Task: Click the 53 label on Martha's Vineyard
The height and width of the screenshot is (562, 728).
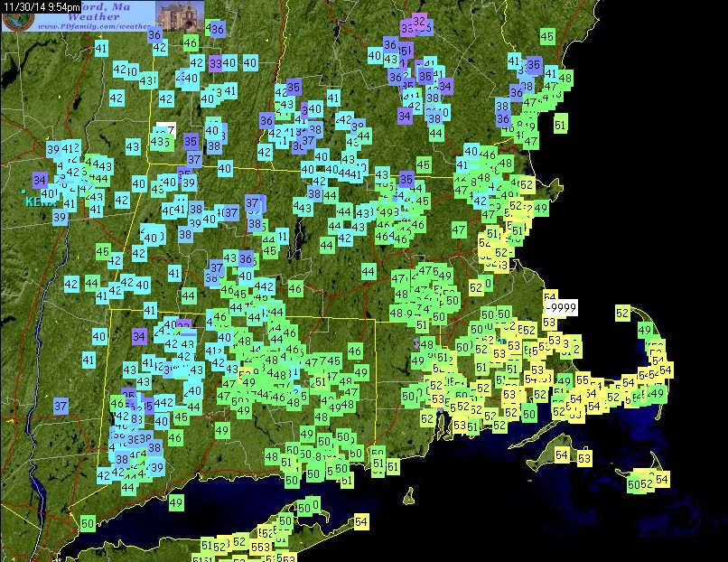Action: (584, 458)
